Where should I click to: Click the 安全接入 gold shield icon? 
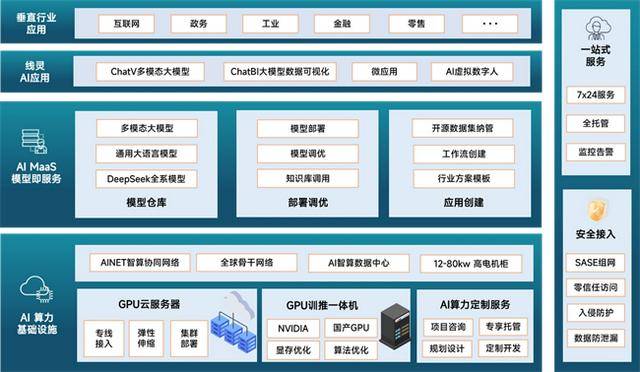click(x=596, y=211)
